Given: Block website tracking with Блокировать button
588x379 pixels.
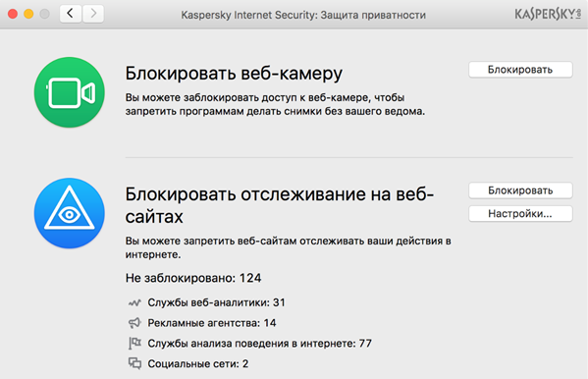Looking at the screenshot, I should pyautogui.click(x=520, y=190).
